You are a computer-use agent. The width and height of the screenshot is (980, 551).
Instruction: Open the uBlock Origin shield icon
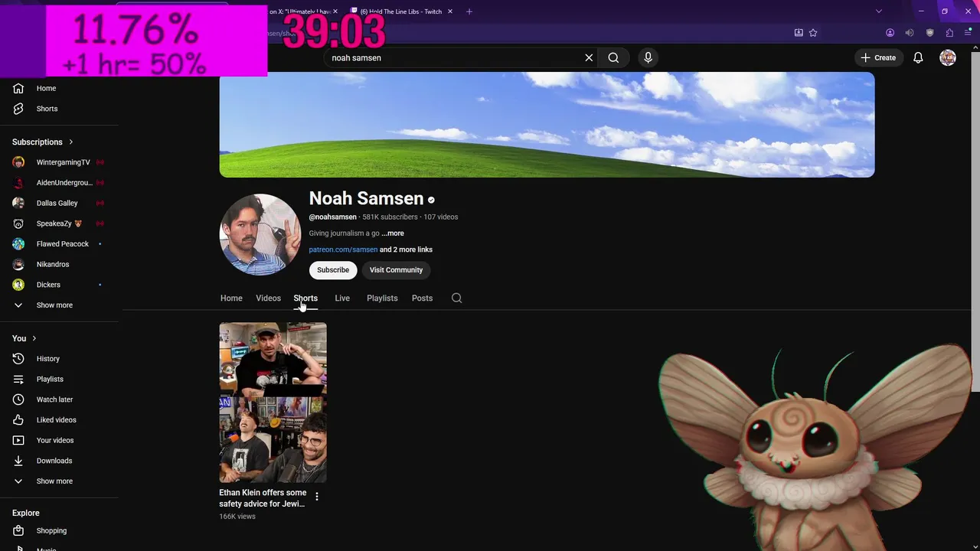(929, 33)
